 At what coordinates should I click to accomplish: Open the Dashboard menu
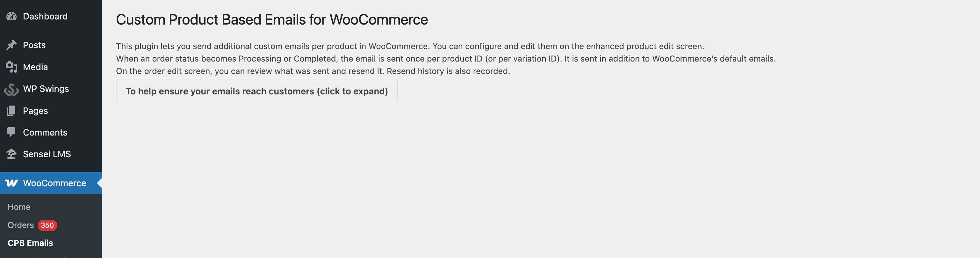tap(45, 16)
